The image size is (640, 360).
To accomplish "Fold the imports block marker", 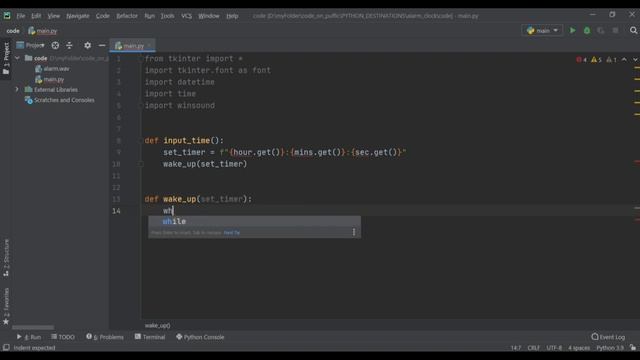I will [x=140, y=59].
